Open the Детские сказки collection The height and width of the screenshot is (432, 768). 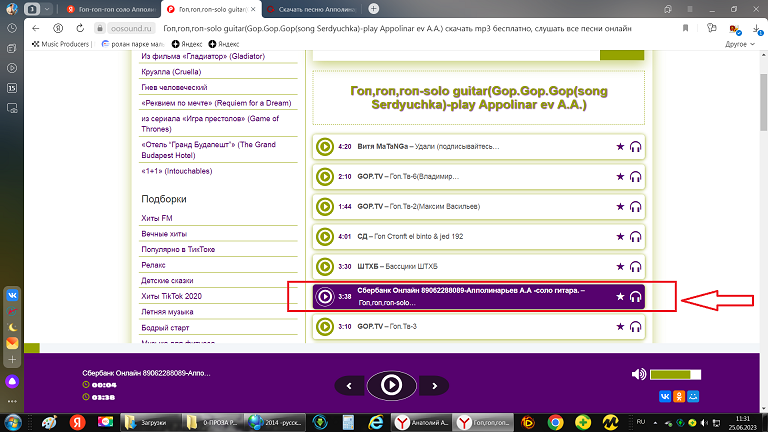coord(167,281)
